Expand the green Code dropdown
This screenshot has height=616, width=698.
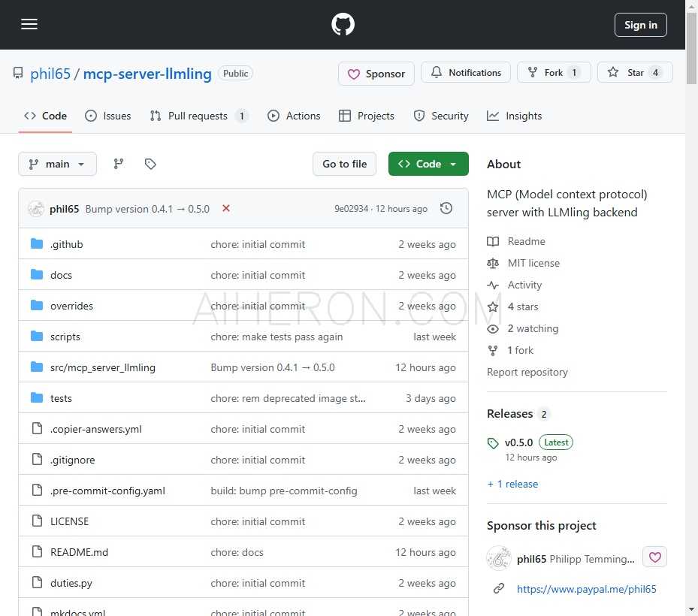coord(428,164)
